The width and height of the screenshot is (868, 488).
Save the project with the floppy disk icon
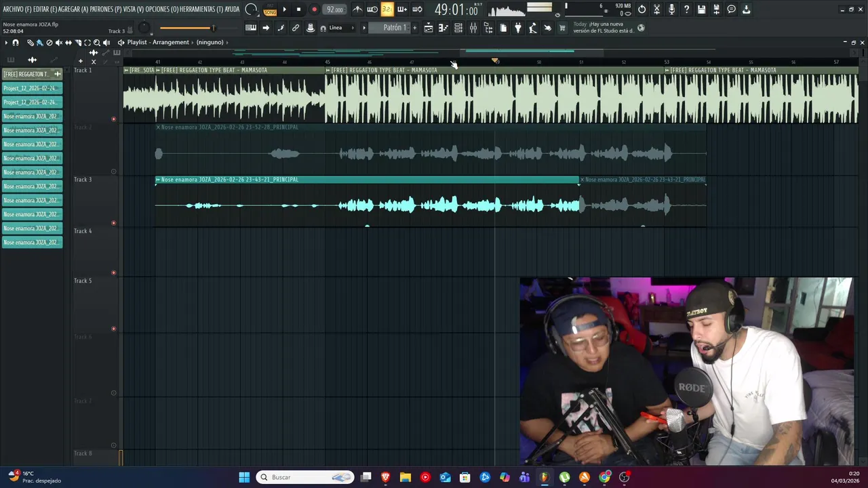(701, 9)
